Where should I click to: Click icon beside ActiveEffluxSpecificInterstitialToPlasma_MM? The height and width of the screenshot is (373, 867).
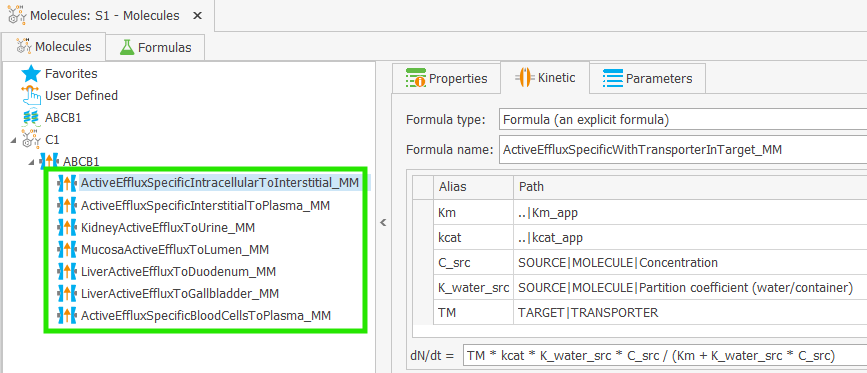[x=67, y=206]
